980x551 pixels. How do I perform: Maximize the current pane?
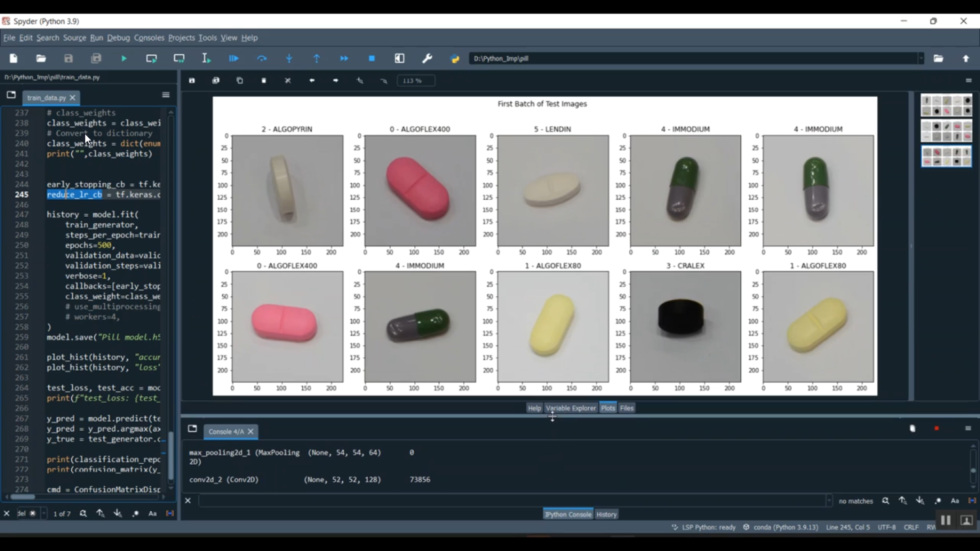399,58
